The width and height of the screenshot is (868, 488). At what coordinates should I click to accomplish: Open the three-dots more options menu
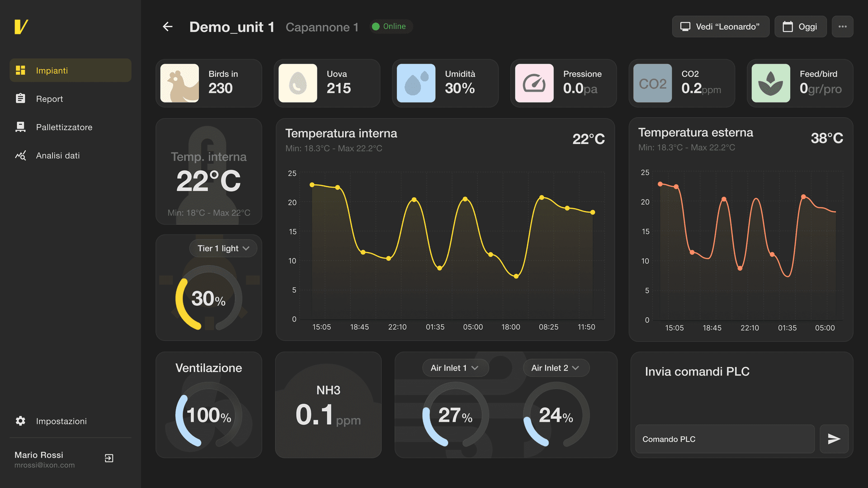[842, 27]
